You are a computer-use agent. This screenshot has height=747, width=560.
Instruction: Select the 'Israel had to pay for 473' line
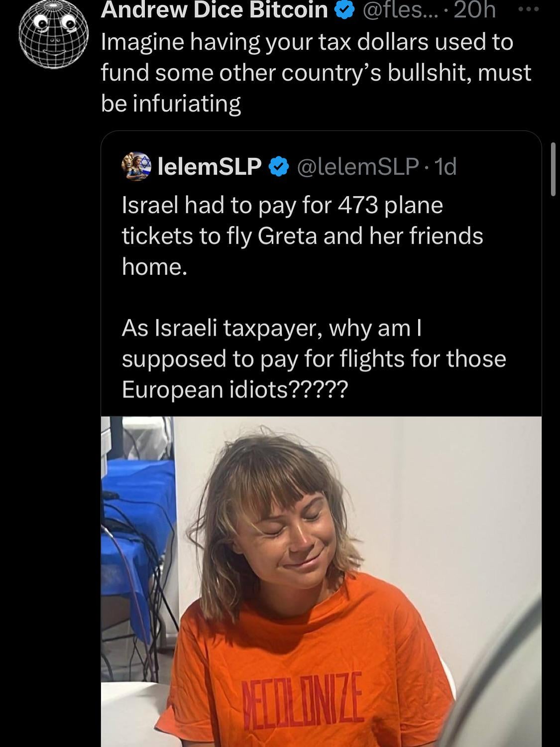tap(282, 205)
